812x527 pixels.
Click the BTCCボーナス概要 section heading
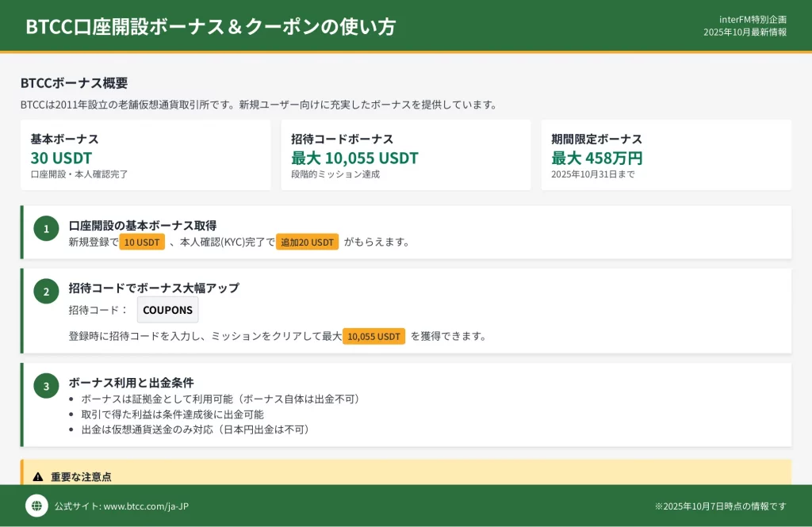(x=74, y=83)
